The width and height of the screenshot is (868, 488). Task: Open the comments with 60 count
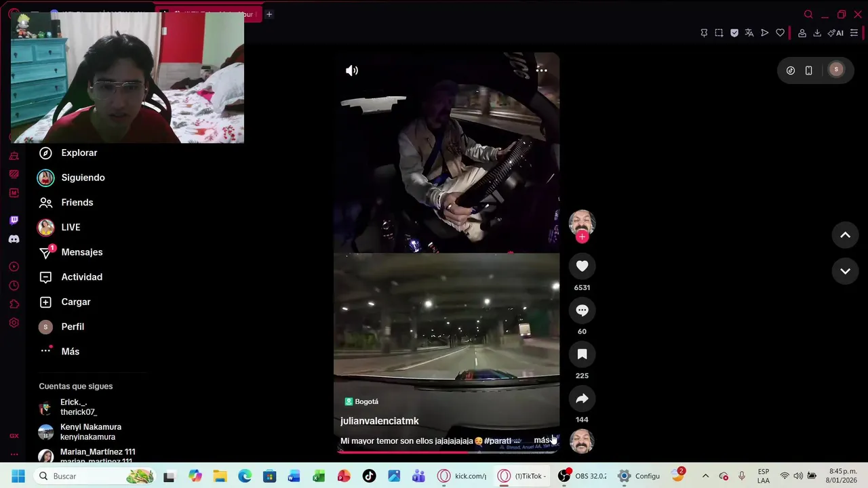[582, 310]
